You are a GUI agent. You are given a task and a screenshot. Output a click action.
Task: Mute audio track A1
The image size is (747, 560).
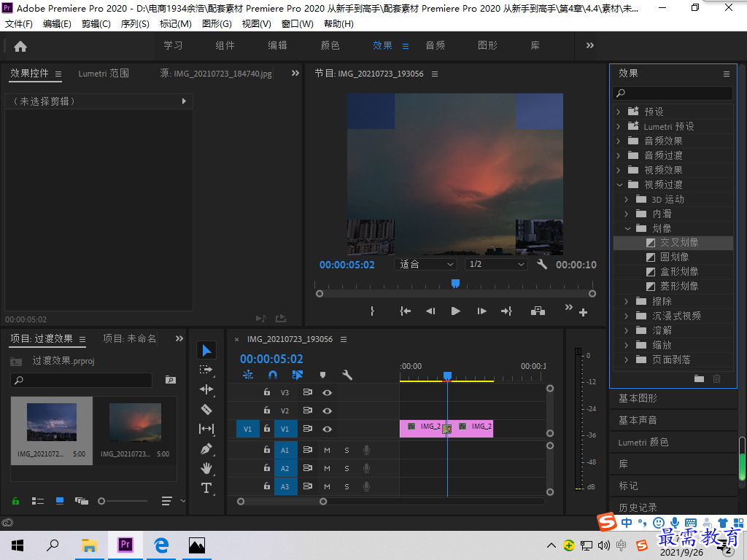coord(328,450)
